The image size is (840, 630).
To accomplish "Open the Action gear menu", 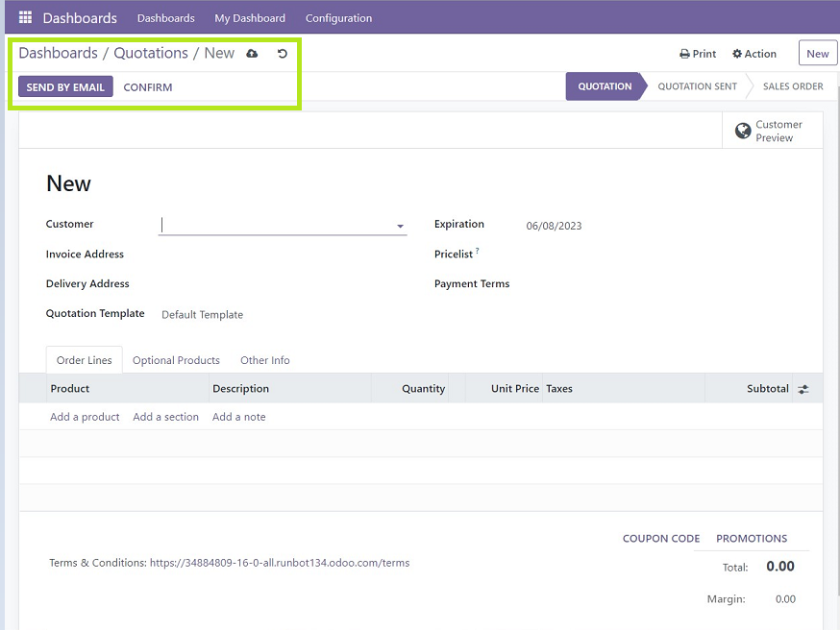I will click(754, 54).
